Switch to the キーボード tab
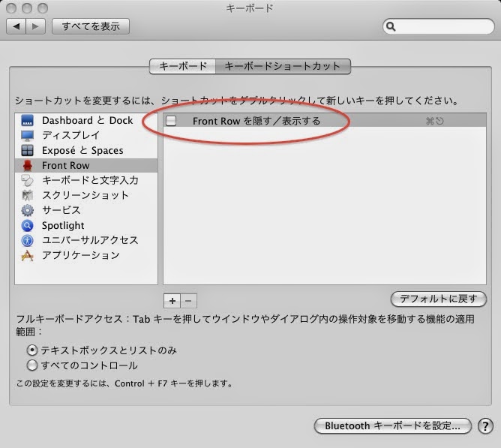The width and height of the screenshot is (501, 448). coord(183,66)
